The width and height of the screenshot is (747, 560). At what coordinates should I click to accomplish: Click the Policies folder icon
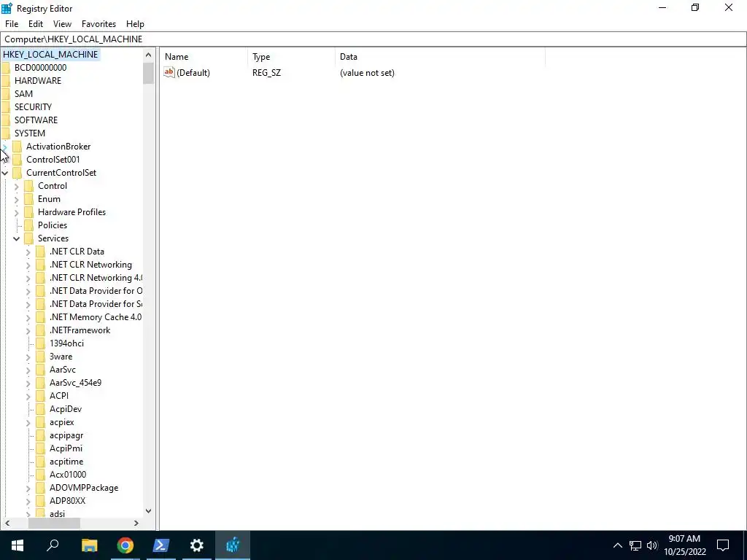29,225
